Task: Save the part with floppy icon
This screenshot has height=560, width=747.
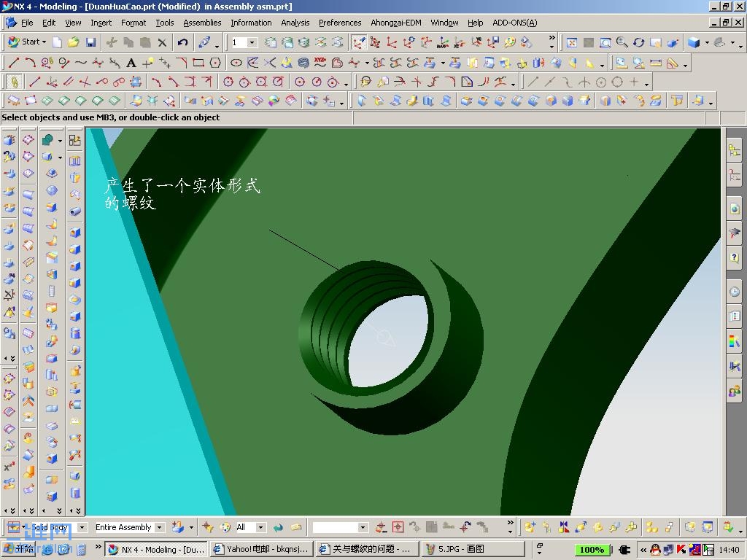Action: pos(90,42)
